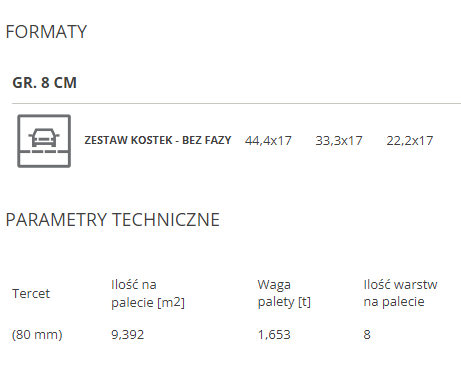Click the PARAMETRY TECHNICZNE heading
Screen dimensions: 461x370
click(113, 220)
